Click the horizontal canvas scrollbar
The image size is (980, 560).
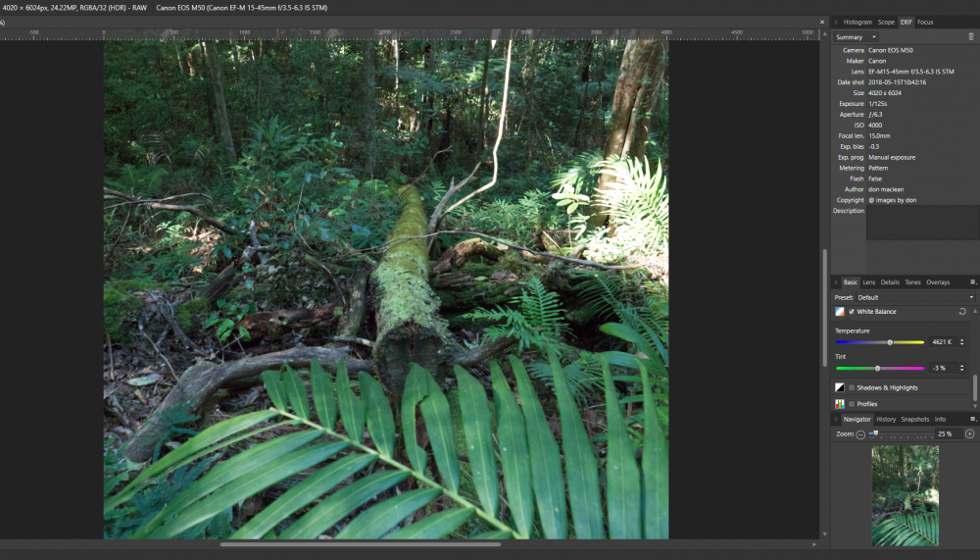click(x=360, y=544)
